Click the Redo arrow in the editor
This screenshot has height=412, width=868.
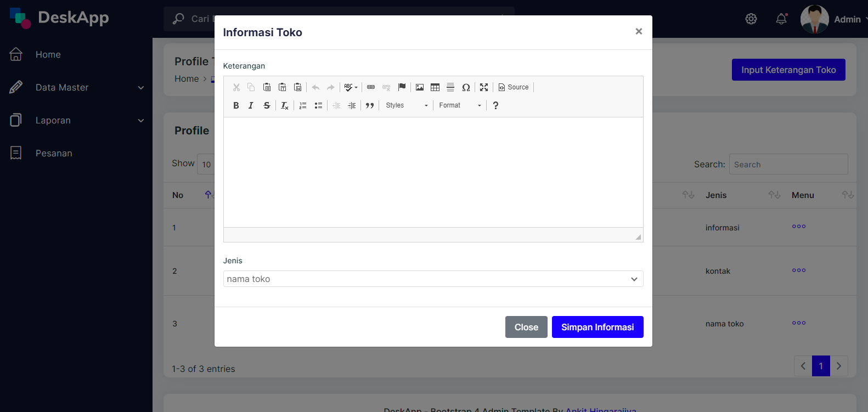[330, 87]
